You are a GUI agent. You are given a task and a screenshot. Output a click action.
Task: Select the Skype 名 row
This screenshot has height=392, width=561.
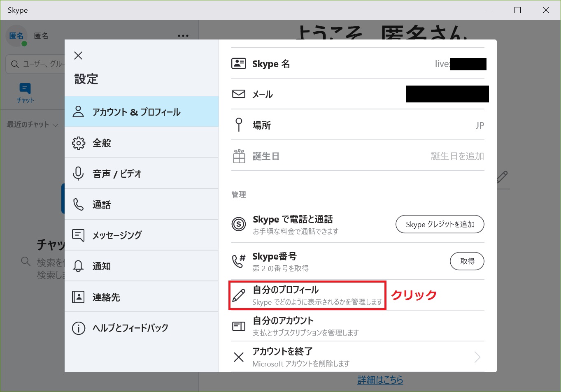coord(358,63)
